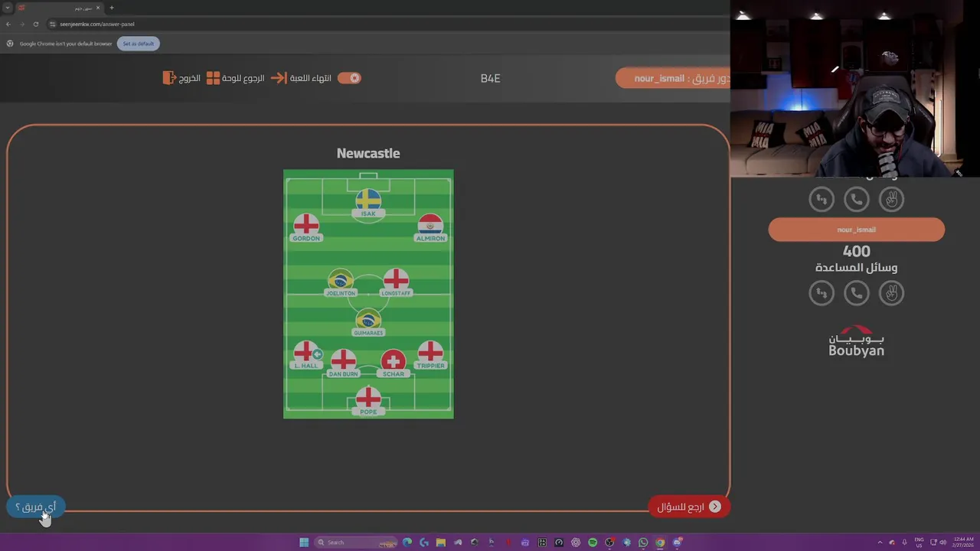
Task: Click the board grid icon beside الرجوع للوحة
Action: (213, 78)
